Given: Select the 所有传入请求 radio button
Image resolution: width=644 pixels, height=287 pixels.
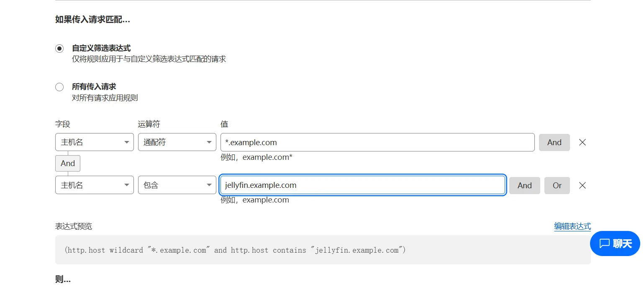Looking at the screenshot, I should (x=59, y=87).
